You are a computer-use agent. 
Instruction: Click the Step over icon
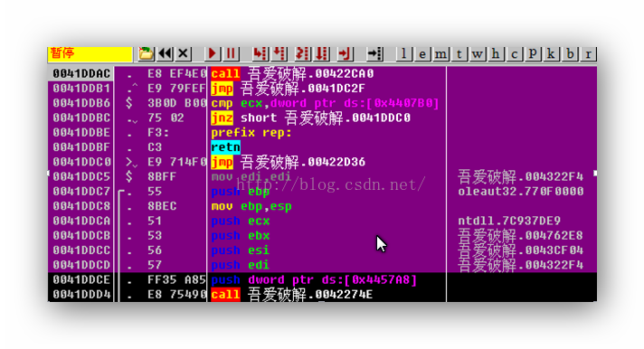[279, 53]
